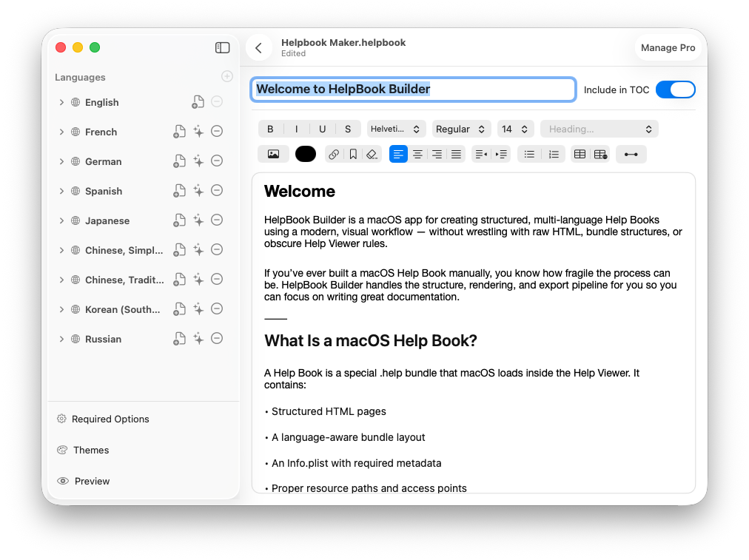Toggle the Include in TOC switch

click(675, 89)
